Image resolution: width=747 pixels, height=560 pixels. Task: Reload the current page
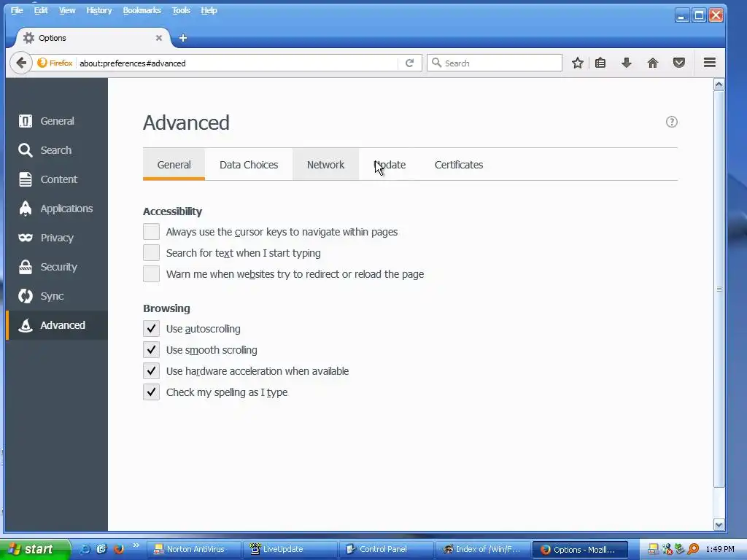click(x=409, y=63)
